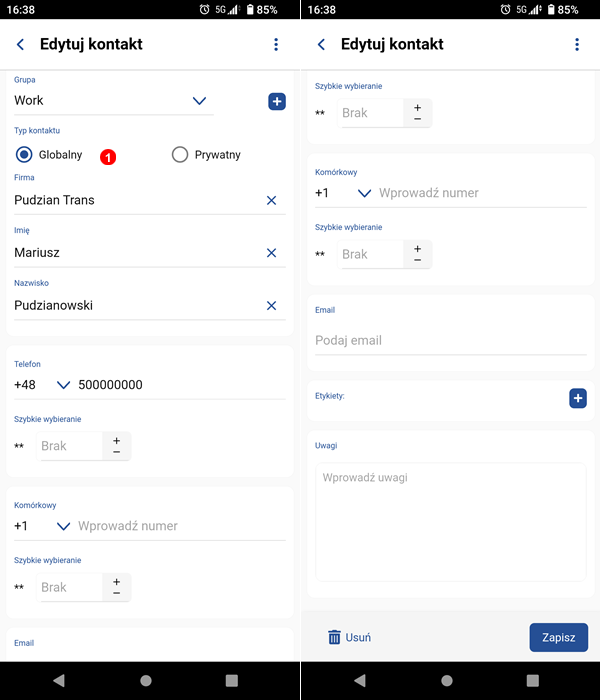Open +1 country code dropdown, right screen Komórkowy

tap(364, 193)
